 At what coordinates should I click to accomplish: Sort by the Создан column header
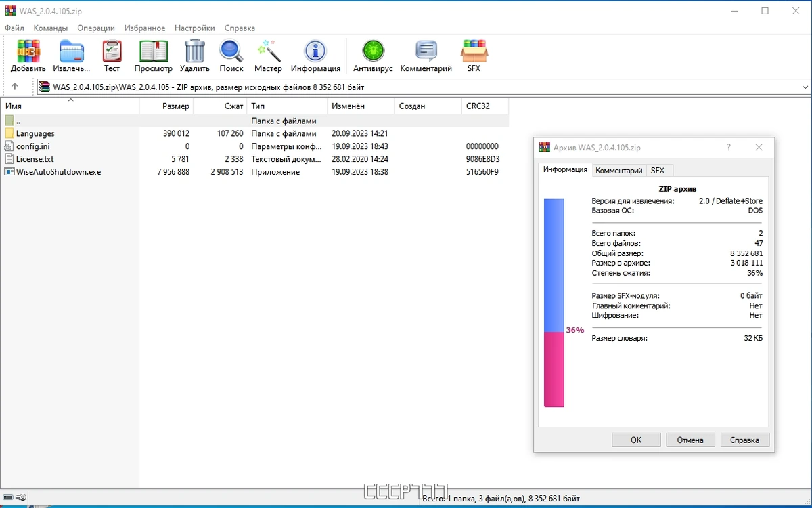(428, 106)
